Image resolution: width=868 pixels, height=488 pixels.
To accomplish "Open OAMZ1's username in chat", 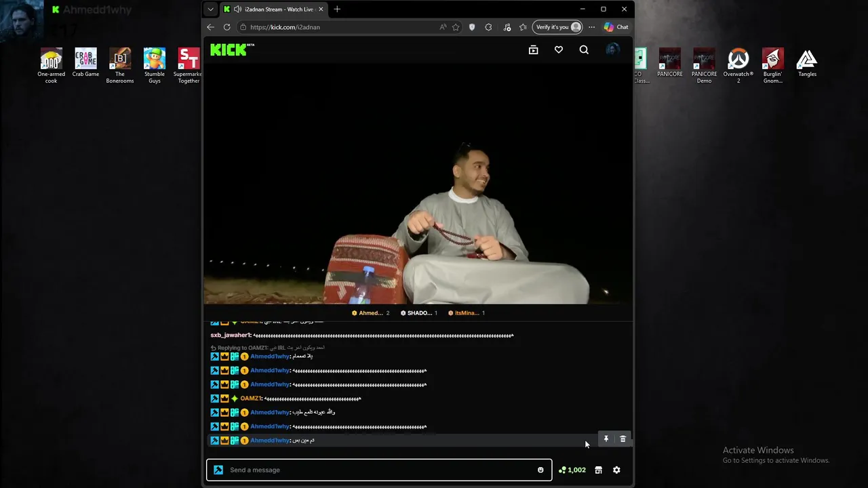I will (251, 399).
